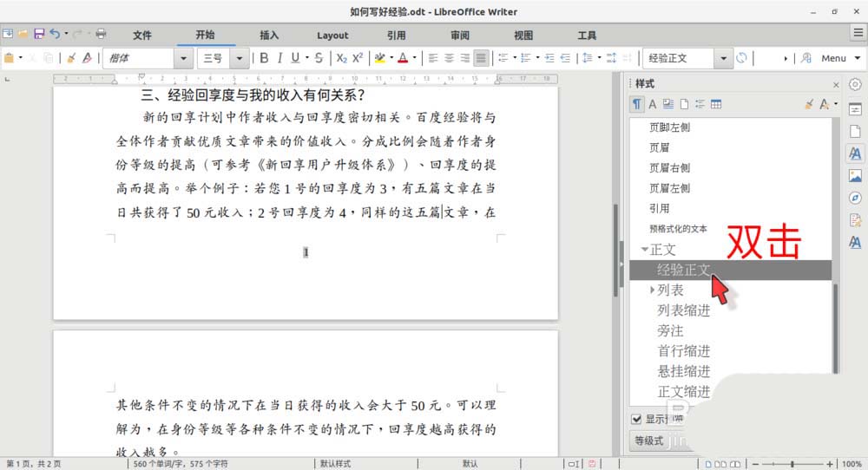Collapse the 正文 style tree node
The height and width of the screenshot is (470, 868).
[644, 250]
